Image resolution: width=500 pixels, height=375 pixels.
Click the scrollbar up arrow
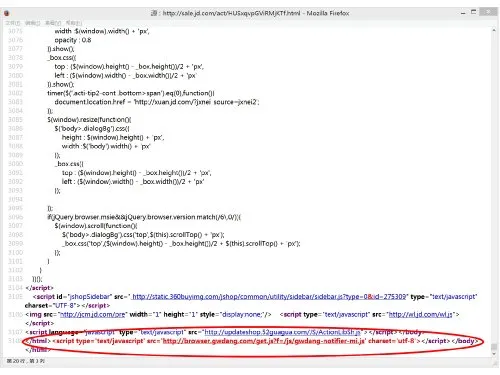(494, 30)
